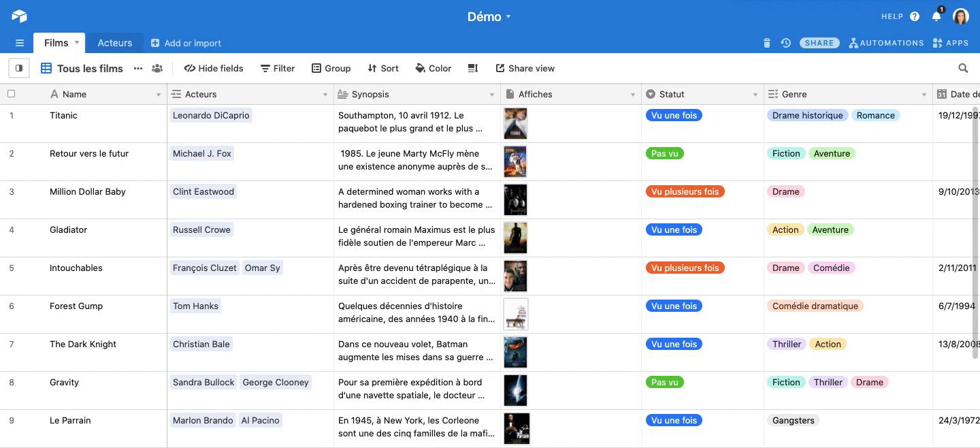Click the Russell Crowe linked record

201,230
